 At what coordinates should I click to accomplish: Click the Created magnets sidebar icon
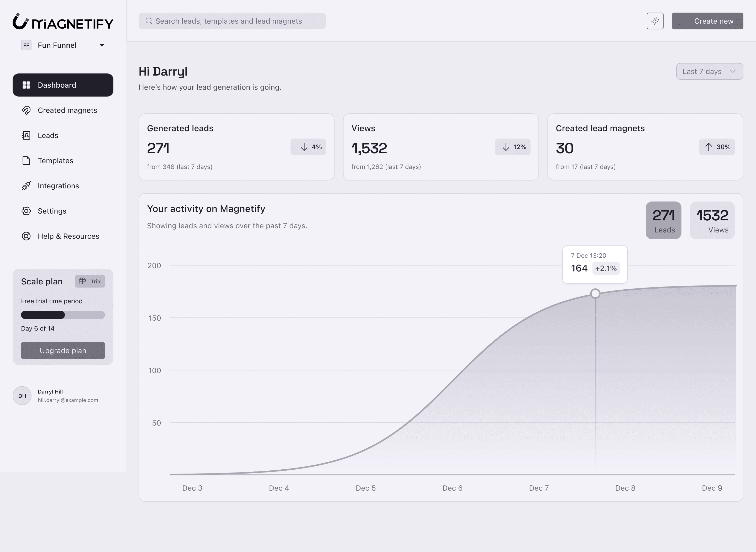click(x=26, y=110)
